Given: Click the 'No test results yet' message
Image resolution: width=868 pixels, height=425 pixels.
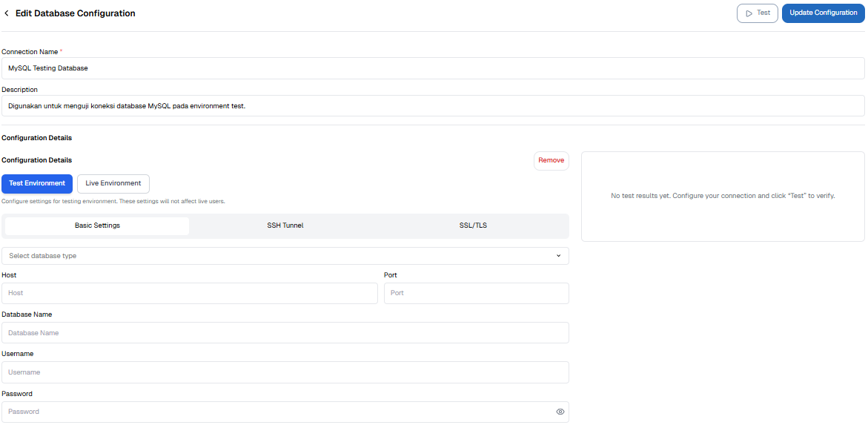Looking at the screenshot, I should [723, 196].
